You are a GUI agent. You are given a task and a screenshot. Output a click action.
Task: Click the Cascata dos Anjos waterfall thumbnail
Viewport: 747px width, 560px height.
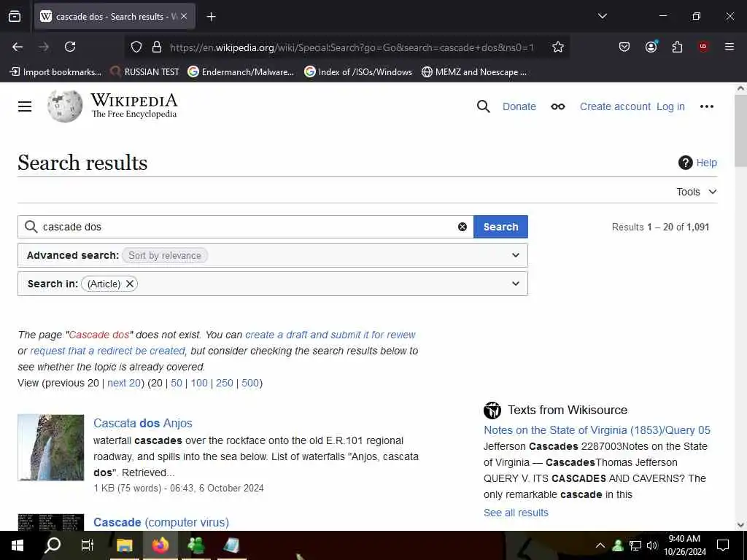[x=51, y=448]
